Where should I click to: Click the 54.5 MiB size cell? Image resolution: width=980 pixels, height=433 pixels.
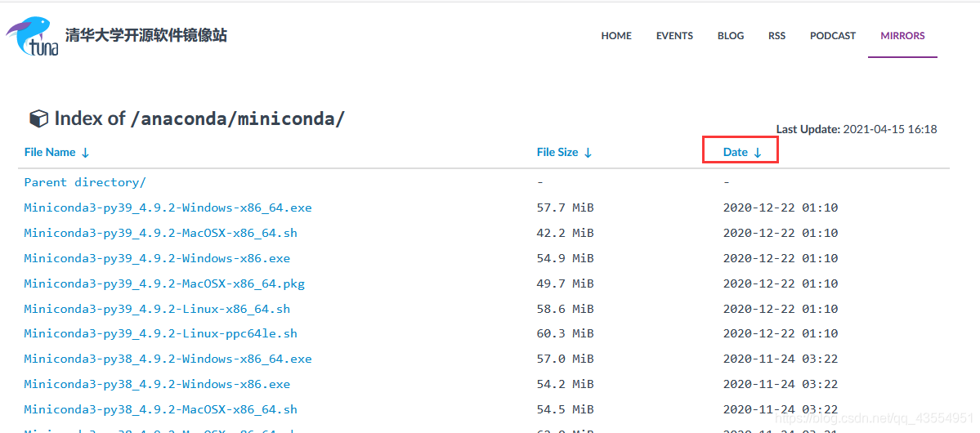coord(565,410)
